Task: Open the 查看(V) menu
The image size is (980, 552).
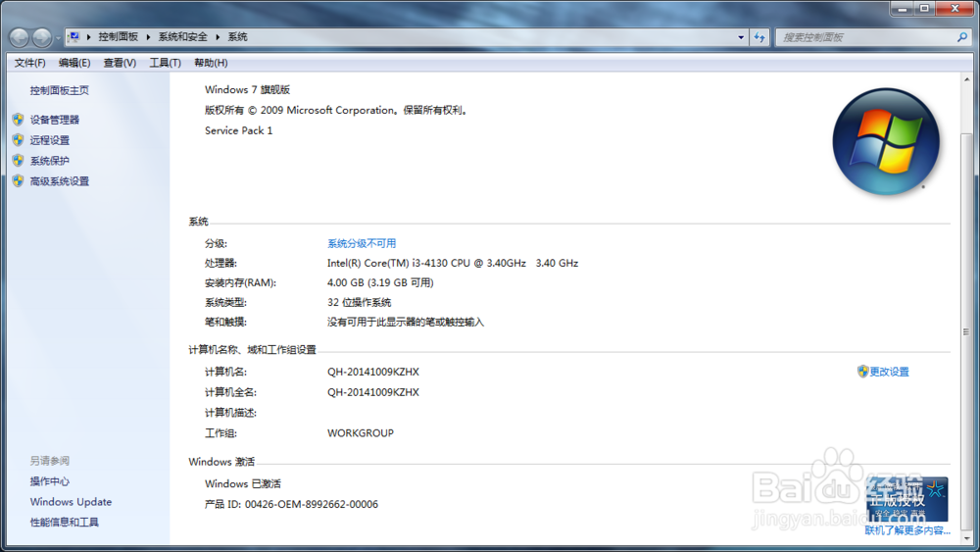Action: [120, 63]
